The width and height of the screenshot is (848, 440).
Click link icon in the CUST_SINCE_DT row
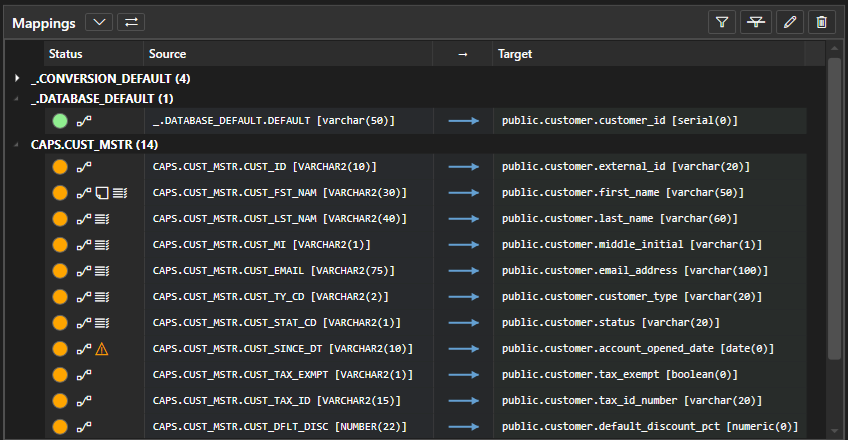click(x=84, y=349)
